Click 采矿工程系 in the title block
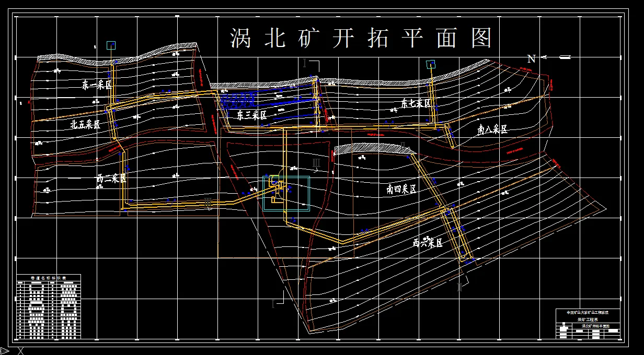Image resolution: width=644 pixels, height=355 pixels. pyautogui.click(x=589, y=318)
